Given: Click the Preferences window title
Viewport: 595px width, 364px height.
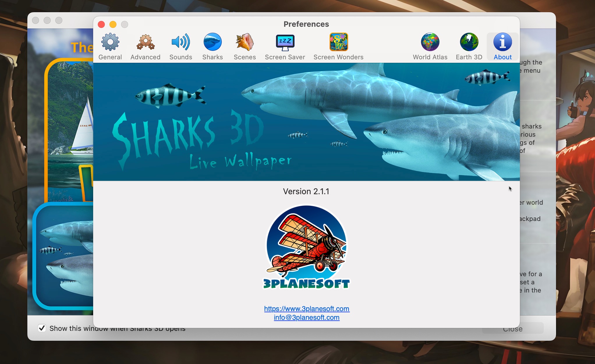Looking at the screenshot, I should coord(306,24).
